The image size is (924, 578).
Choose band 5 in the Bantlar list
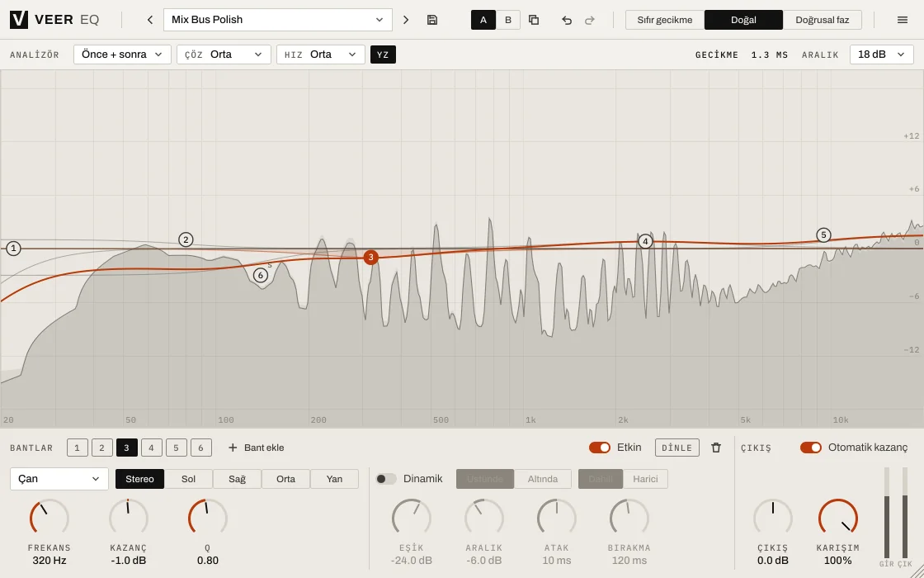177,448
